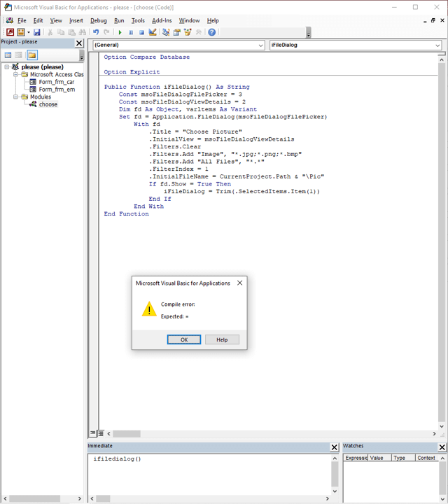Click the Insert Module toolbar icon
448x504 pixels.
pyautogui.click(x=21, y=32)
